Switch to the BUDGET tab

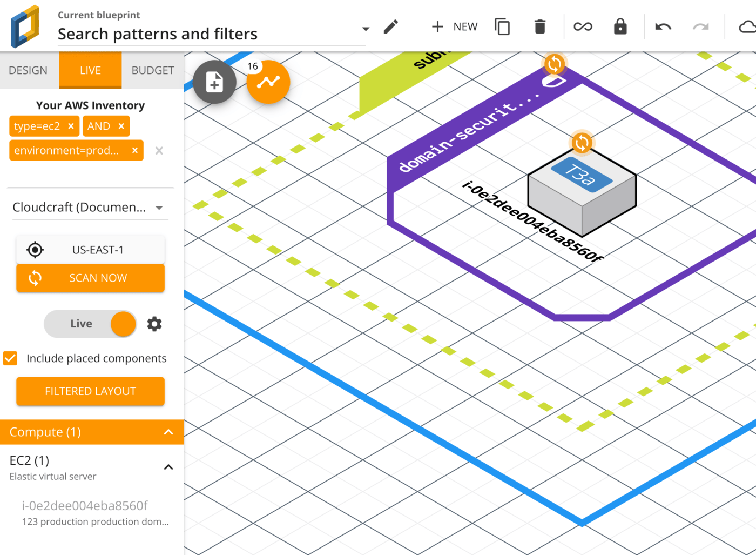point(153,70)
